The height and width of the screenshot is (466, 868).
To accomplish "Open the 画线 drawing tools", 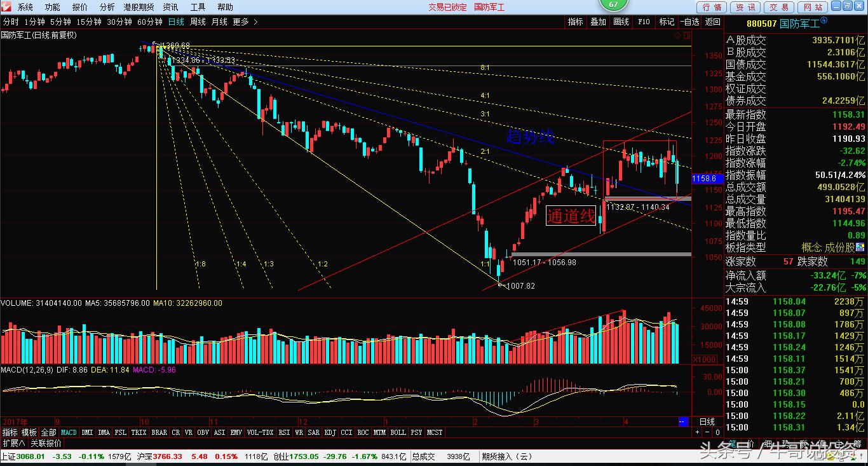I will pos(621,22).
